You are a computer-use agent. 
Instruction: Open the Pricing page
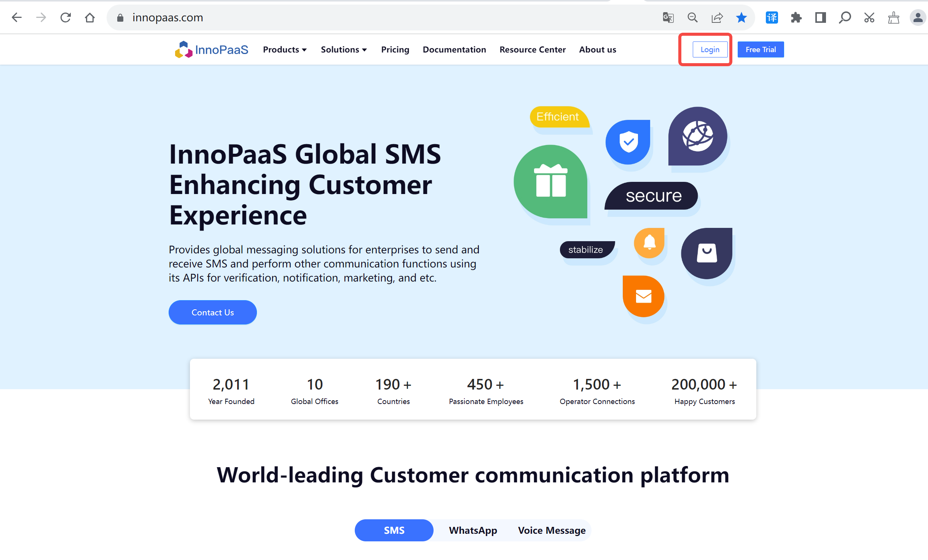pos(395,49)
